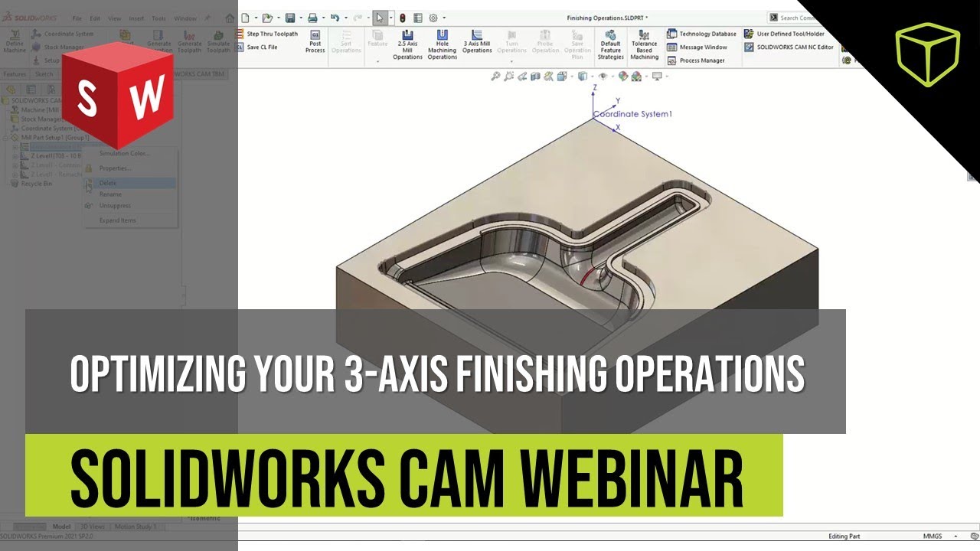Viewport: 980px width, 551px height.
Task: Click Step Thru Toolpath button
Action: (x=268, y=34)
